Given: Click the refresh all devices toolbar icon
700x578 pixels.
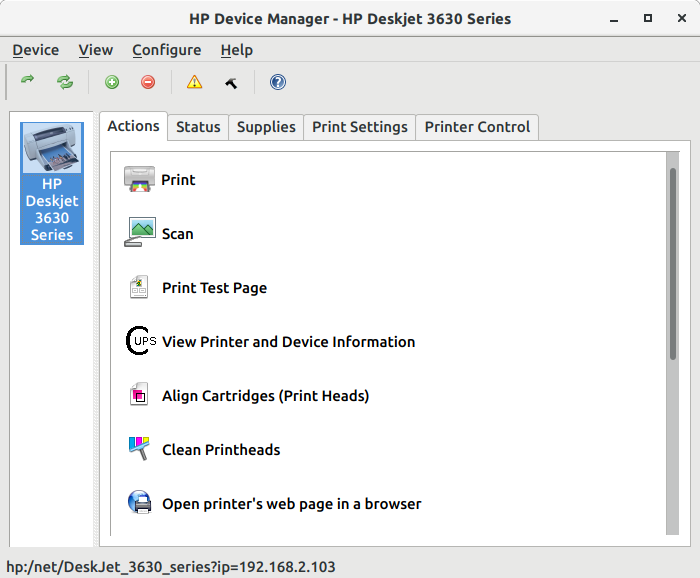Looking at the screenshot, I should (65, 82).
